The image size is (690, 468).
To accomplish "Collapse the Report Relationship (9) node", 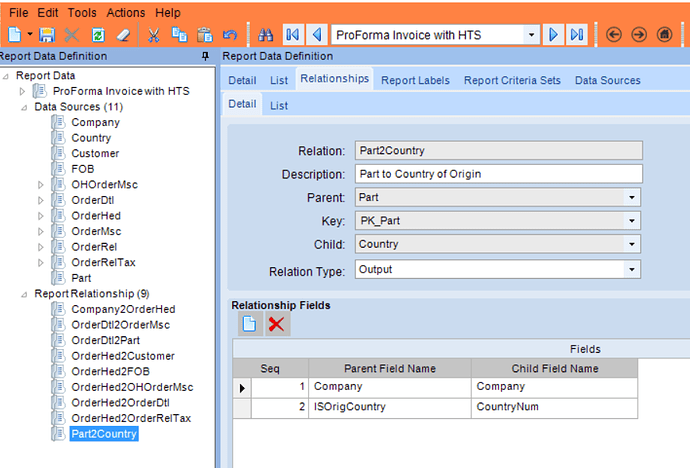I will pos(24,294).
